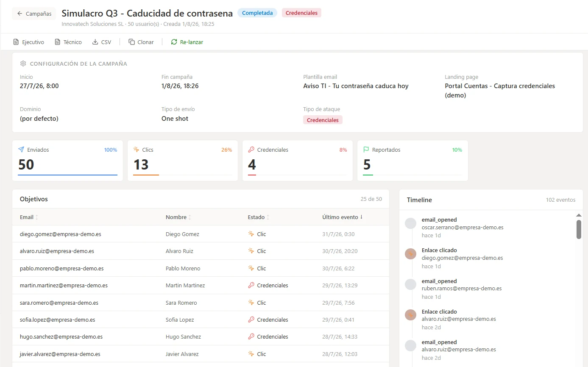Image resolution: width=588 pixels, height=367 pixels.
Task: Click the date 28/7/26, 14:33
Action: tap(340, 336)
